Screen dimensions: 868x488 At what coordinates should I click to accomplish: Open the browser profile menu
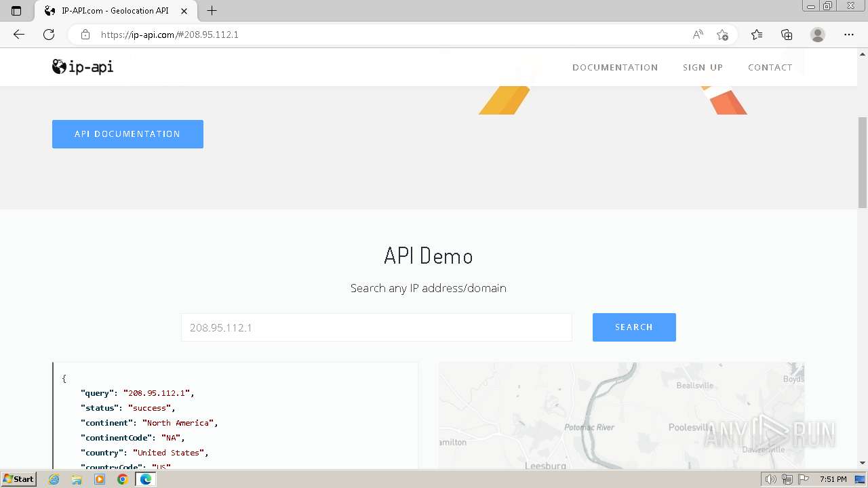[x=818, y=35]
